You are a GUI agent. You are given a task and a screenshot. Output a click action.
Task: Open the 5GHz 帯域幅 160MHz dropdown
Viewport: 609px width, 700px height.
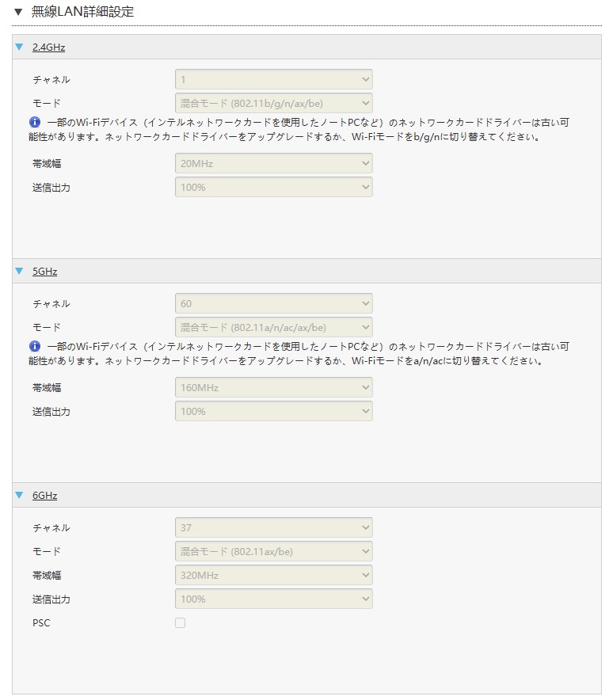tap(273, 388)
